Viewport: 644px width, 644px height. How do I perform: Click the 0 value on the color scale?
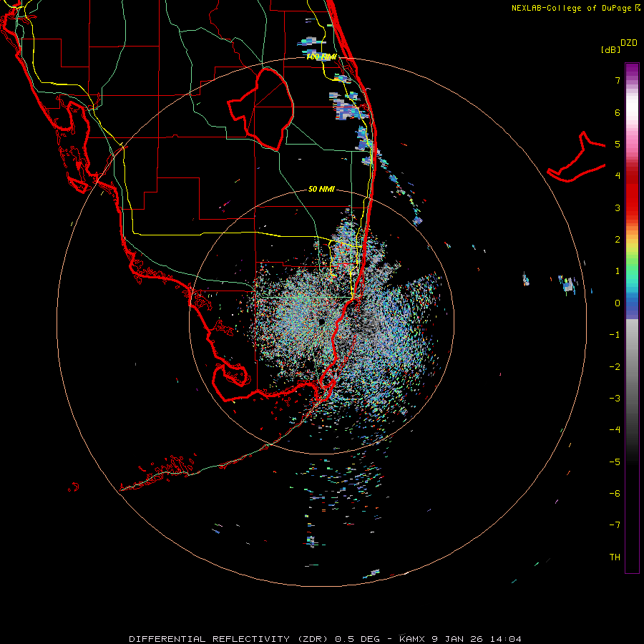pyautogui.click(x=618, y=303)
